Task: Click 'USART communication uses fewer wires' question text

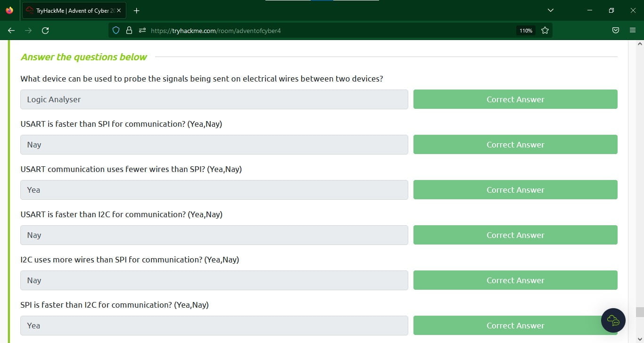Action: pos(131,169)
